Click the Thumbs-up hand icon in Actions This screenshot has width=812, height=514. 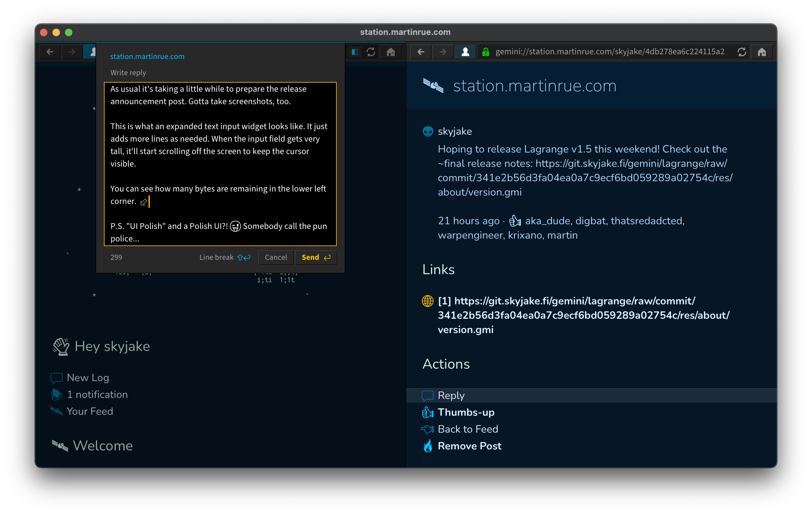[428, 412]
